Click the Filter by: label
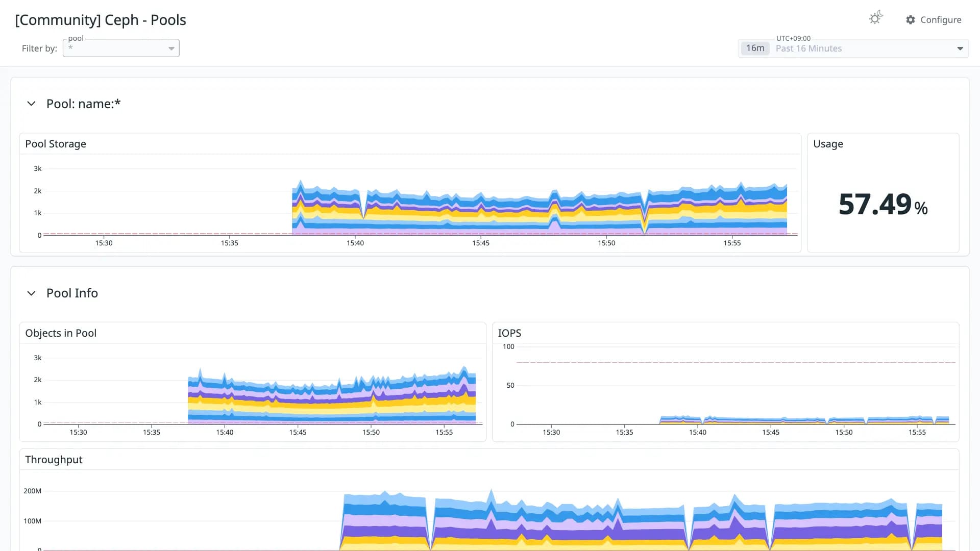 (x=39, y=48)
